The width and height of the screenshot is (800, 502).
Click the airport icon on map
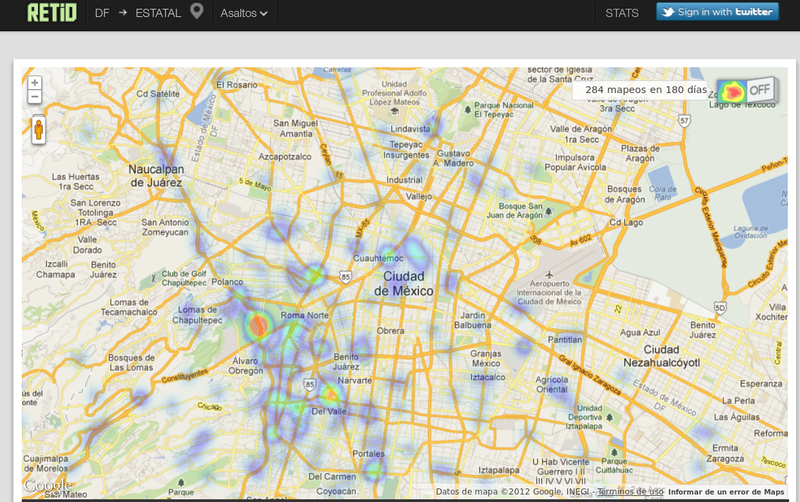coord(549,274)
